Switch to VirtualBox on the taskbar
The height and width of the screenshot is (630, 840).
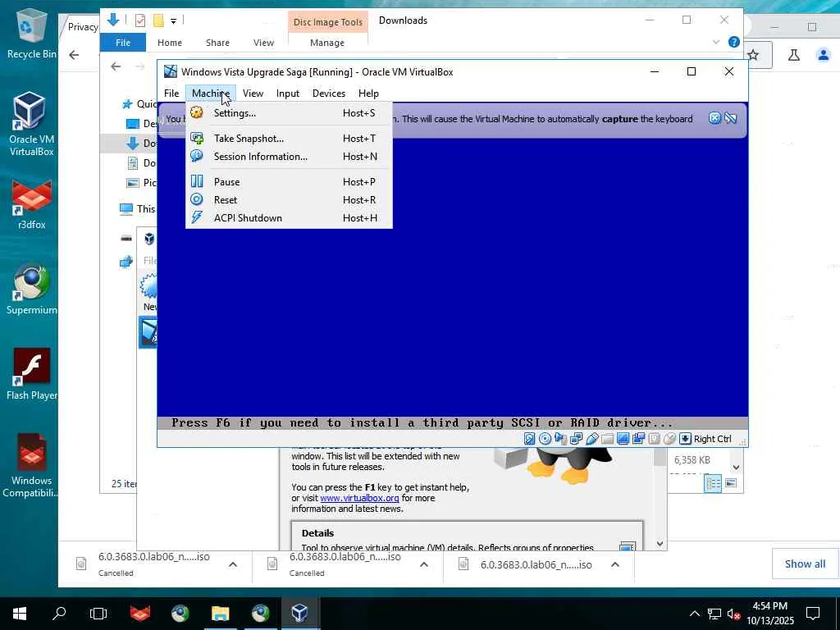coord(299,614)
